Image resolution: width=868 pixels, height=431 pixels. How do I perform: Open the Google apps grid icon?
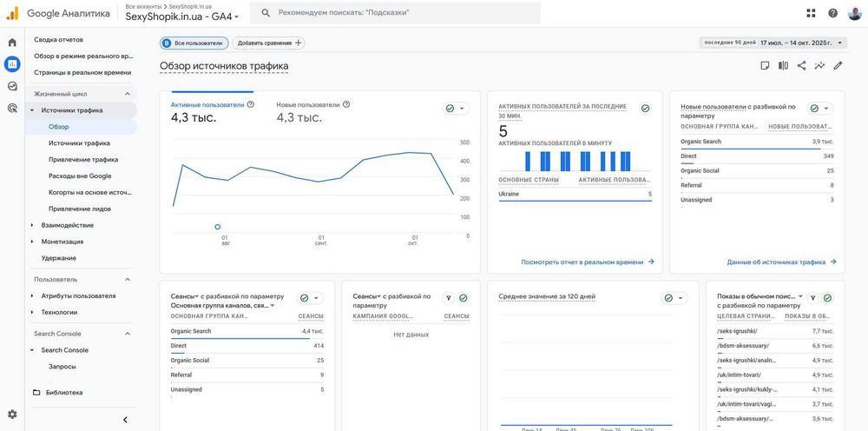(x=811, y=13)
